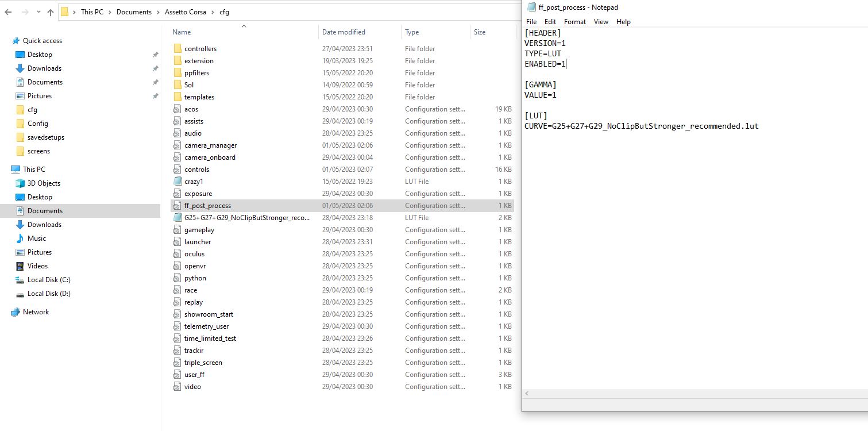The image size is (868, 431).
Task: Select the launcher configuration file
Action: point(341,242)
